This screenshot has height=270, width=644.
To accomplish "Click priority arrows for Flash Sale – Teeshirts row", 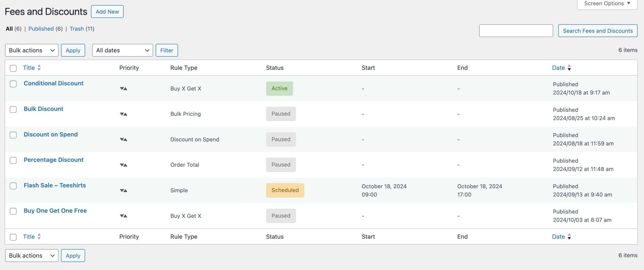I will (124, 190).
